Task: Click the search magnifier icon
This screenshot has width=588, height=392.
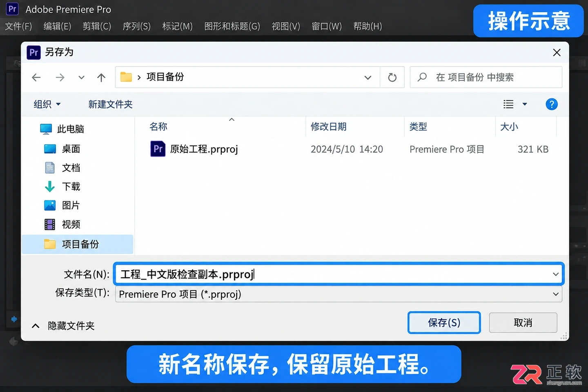Action: click(x=422, y=77)
